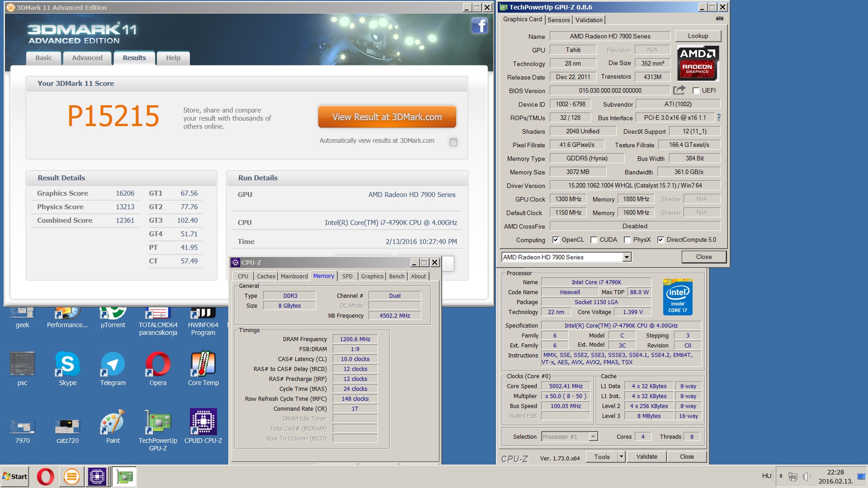
Task: Open CPU-Z Mainboard tab
Action: click(x=294, y=276)
